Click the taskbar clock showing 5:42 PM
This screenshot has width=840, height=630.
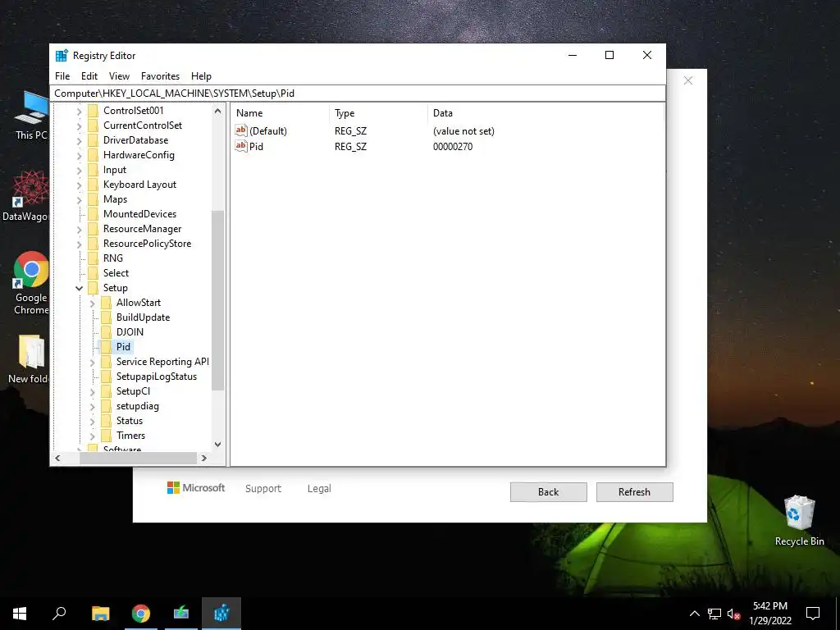point(770,614)
